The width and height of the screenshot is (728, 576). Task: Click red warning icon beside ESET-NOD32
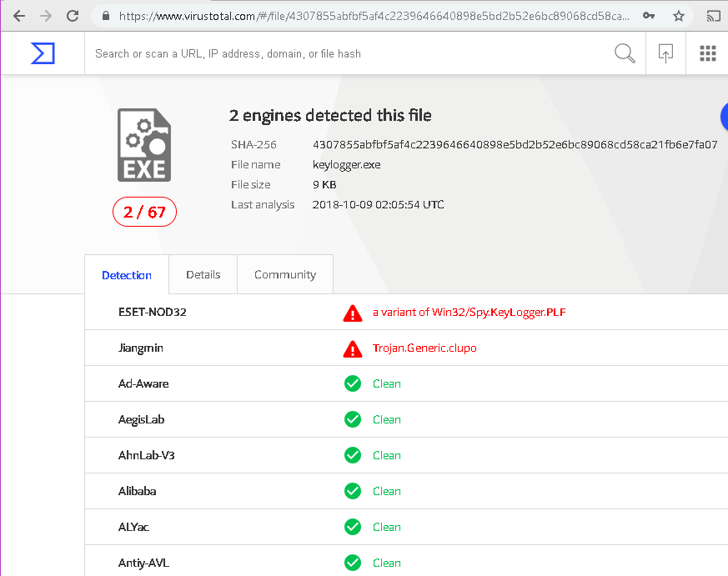pos(353,313)
